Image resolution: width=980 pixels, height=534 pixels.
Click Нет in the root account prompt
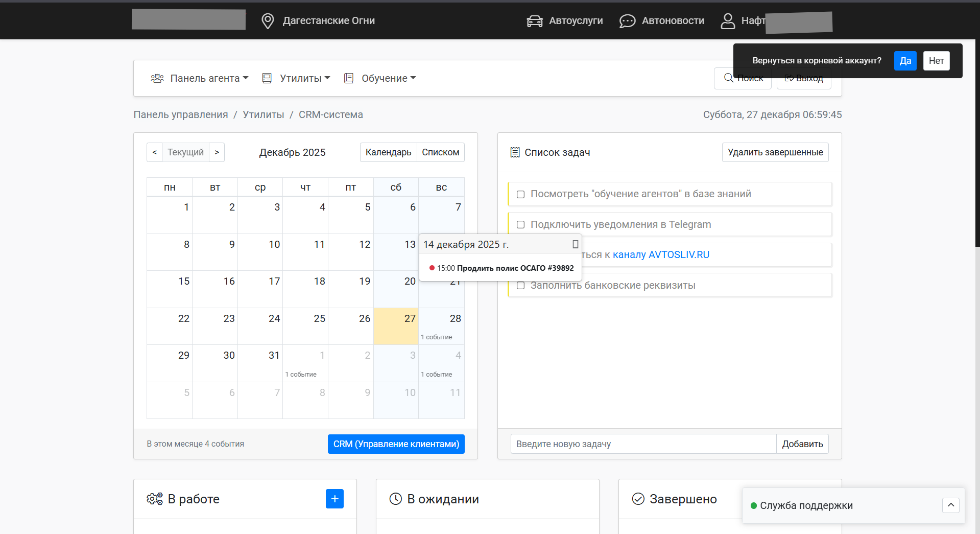[x=937, y=61]
